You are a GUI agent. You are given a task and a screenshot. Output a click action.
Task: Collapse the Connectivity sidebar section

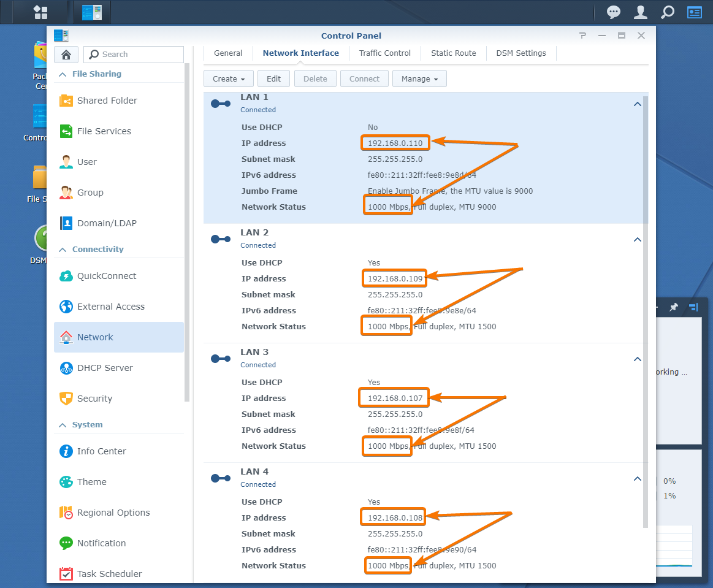(63, 250)
